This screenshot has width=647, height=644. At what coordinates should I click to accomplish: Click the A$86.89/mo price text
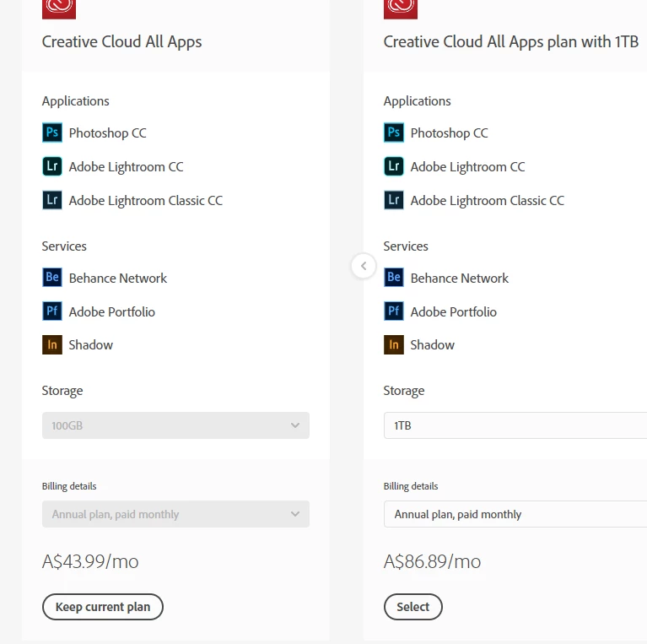click(433, 561)
